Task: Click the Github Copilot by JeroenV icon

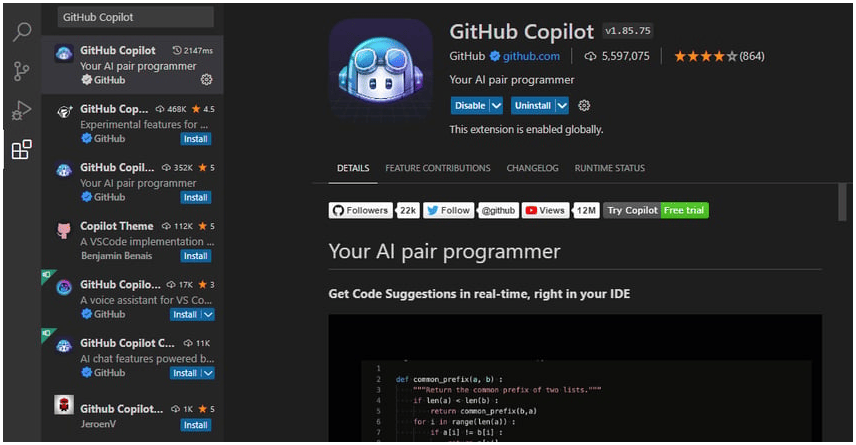Action: (64, 405)
